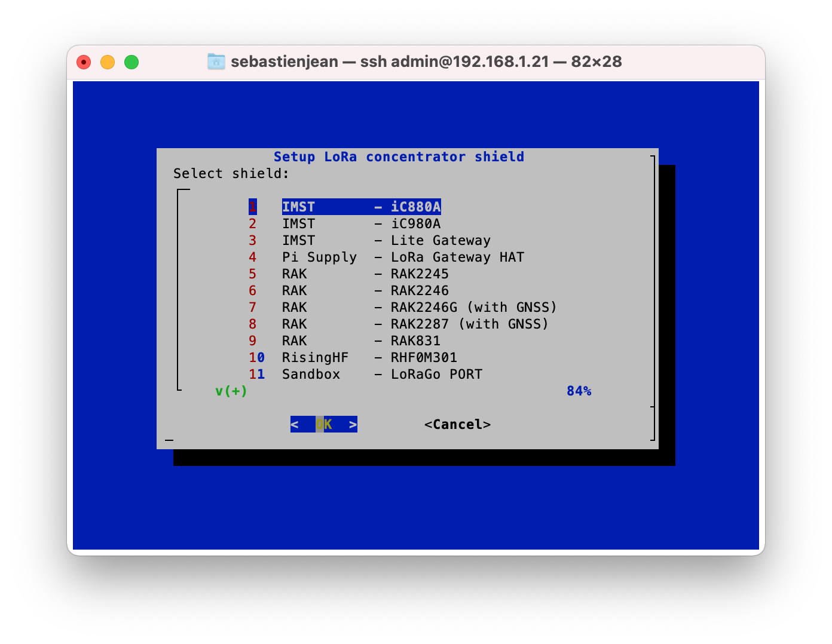Maximize the terminal with the green button
Screen dimensions: 832x644
click(x=131, y=62)
